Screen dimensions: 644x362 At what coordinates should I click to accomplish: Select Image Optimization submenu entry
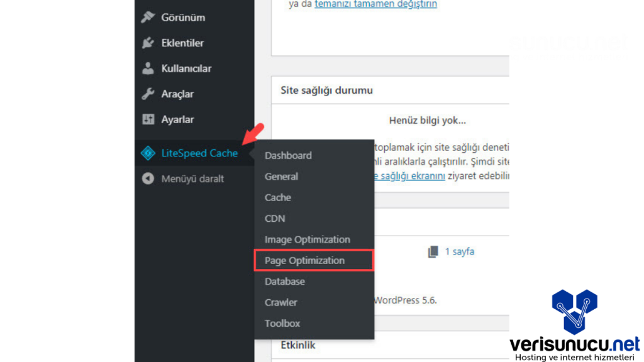tap(307, 239)
